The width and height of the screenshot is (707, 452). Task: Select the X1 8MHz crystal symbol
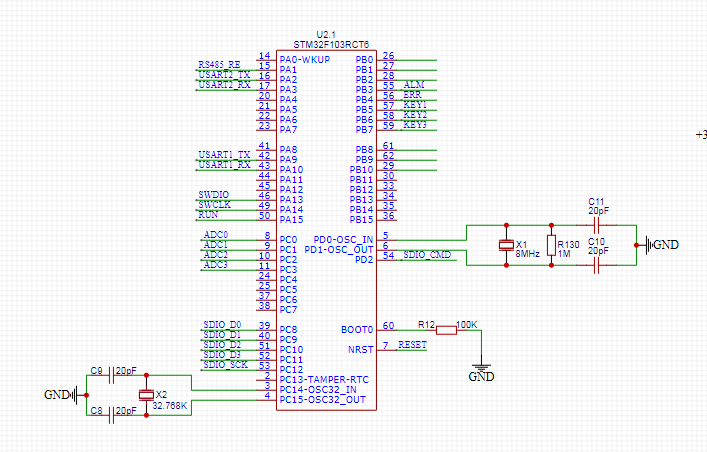click(506, 245)
